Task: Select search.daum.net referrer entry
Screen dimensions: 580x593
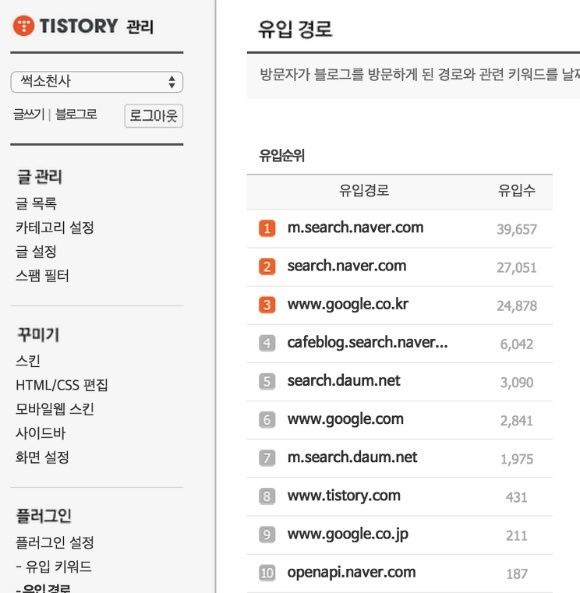Action: [344, 380]
